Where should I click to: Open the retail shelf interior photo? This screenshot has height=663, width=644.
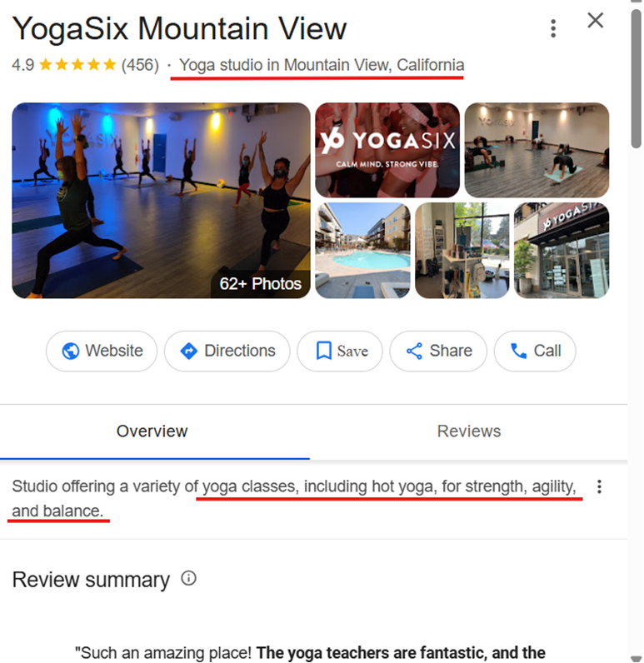[462, 251]
